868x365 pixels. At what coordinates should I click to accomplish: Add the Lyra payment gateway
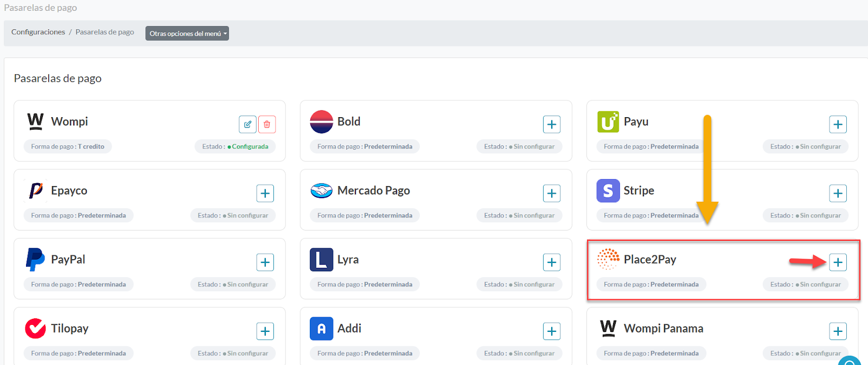pos(552,262)
